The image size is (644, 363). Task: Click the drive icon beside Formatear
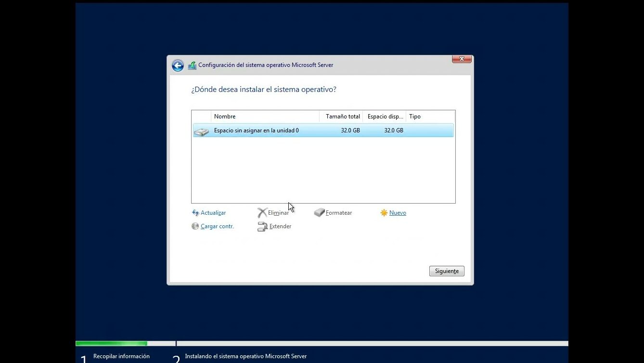pos(319,213)
